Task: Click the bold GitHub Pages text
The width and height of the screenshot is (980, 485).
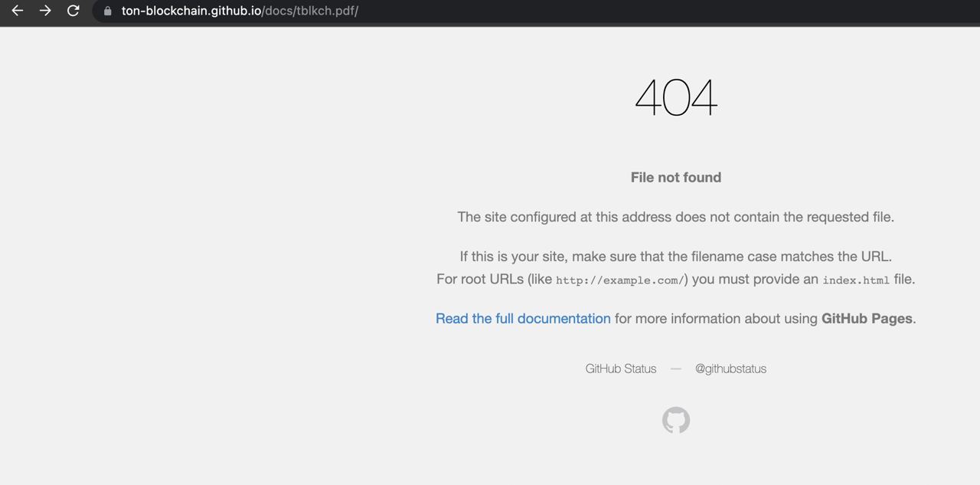Action: click(x=867, y=319)
